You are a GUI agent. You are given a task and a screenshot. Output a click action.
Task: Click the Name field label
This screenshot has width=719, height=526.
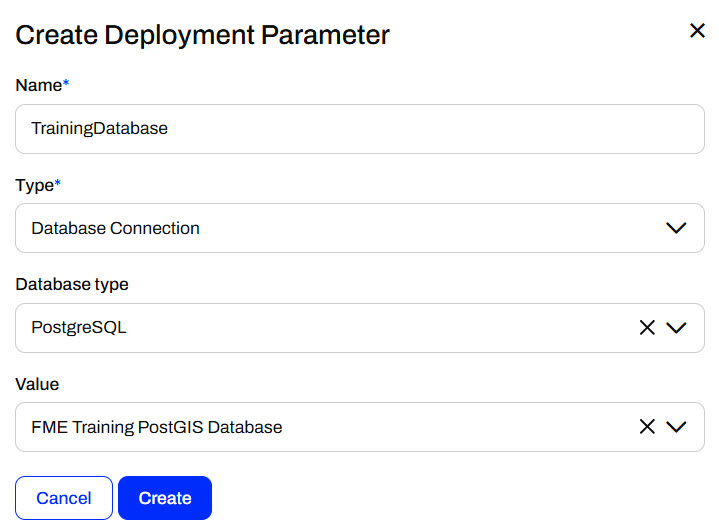pyautogui.click(x=38, y=85)
